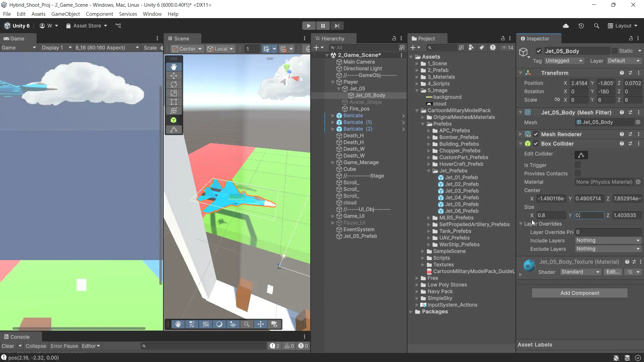Expand the Tank_Prefebs folder
The width and height of the screenshot is (644, 362).
(x=429, y=231)
